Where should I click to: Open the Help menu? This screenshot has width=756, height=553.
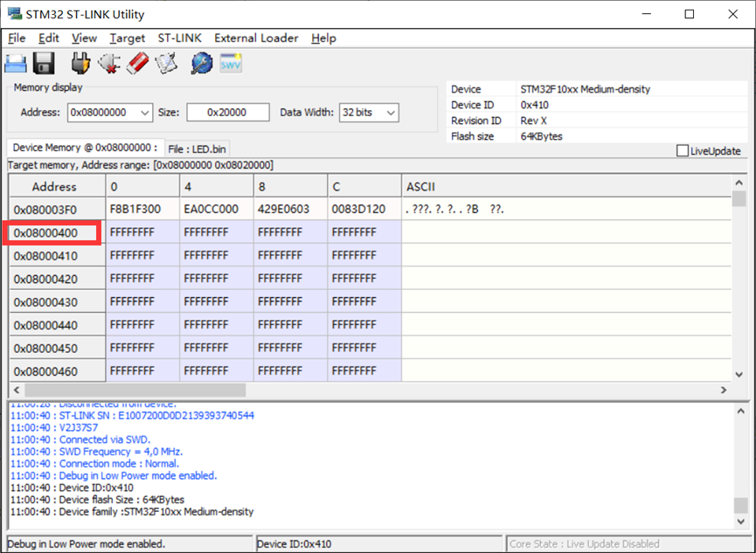point(323,38)
